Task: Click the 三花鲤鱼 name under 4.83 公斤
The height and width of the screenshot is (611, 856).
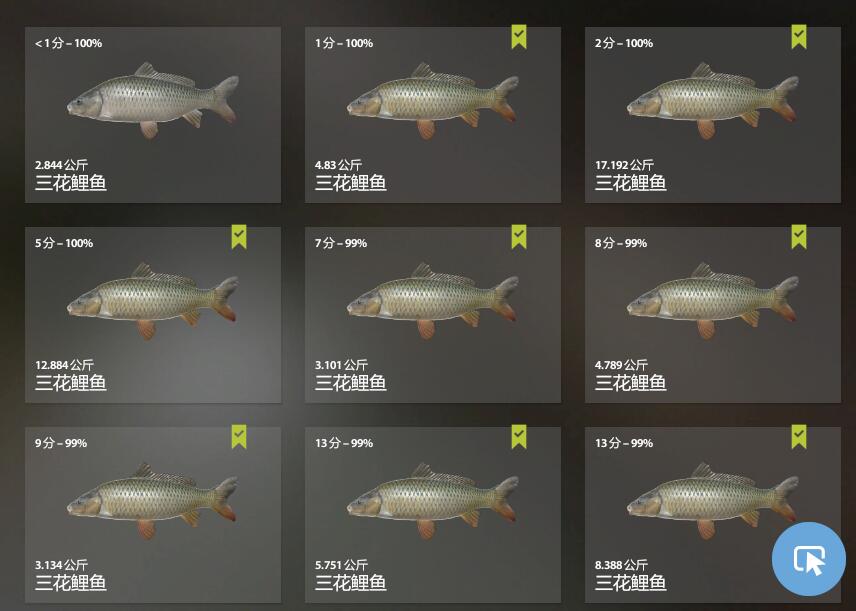Action: [350, 183]
